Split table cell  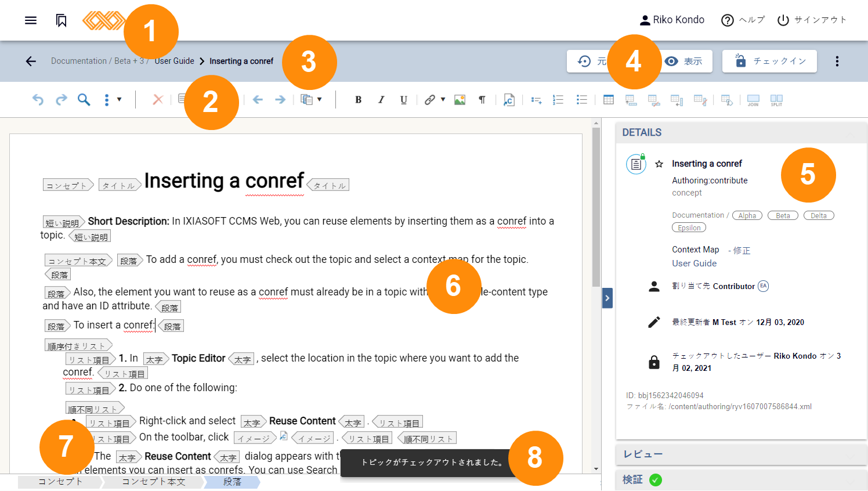pos(776,100)
